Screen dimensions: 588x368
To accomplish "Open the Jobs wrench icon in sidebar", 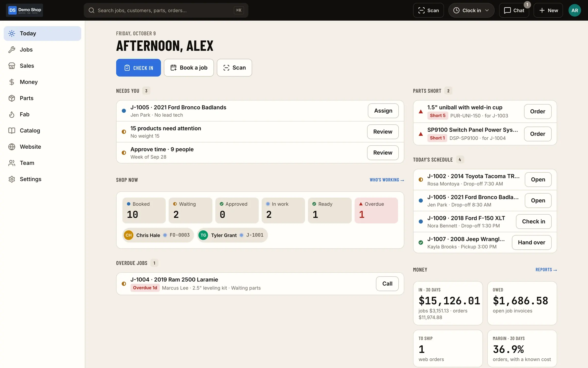I will click(x=12, y=50).
